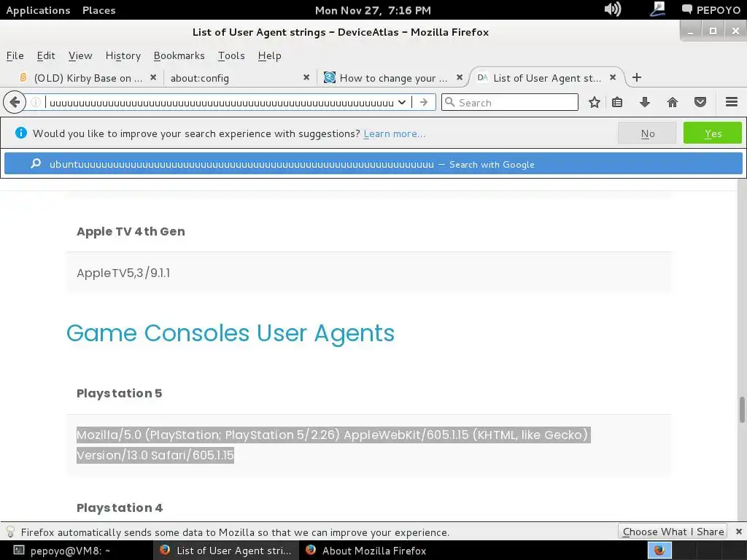Click the network icon in top panel
The image size is (747, 560).
(x=658, y=9)
